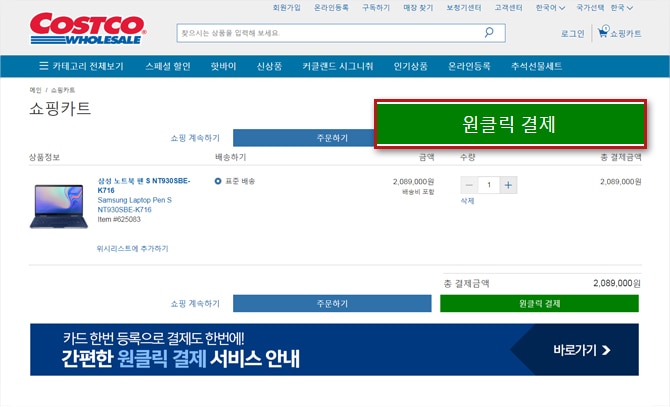Select 인기상품 from the blue navigation bar
This screenshot has height=407, width=670.
click(411, 66)
